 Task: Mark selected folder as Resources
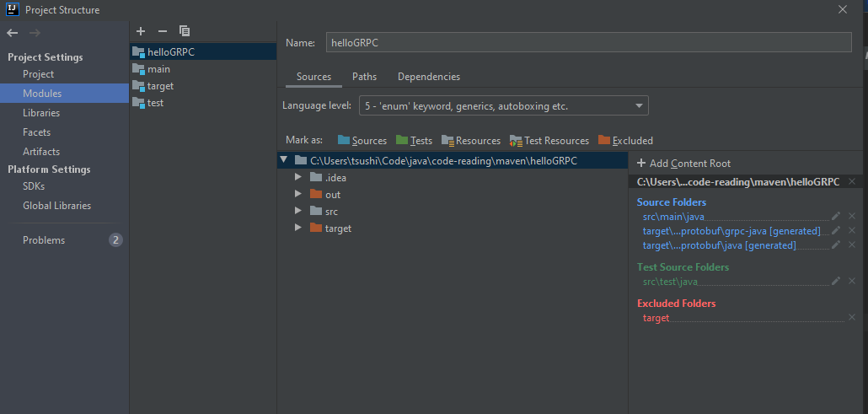pos(470,140)
